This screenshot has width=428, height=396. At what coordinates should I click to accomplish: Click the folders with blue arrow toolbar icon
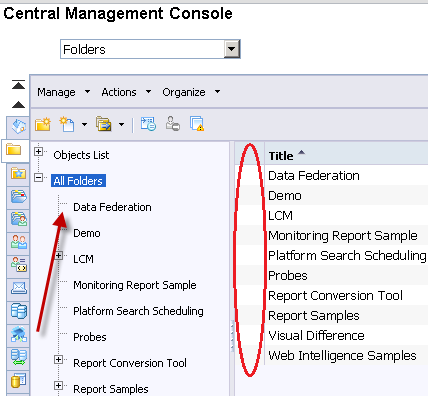104,124
